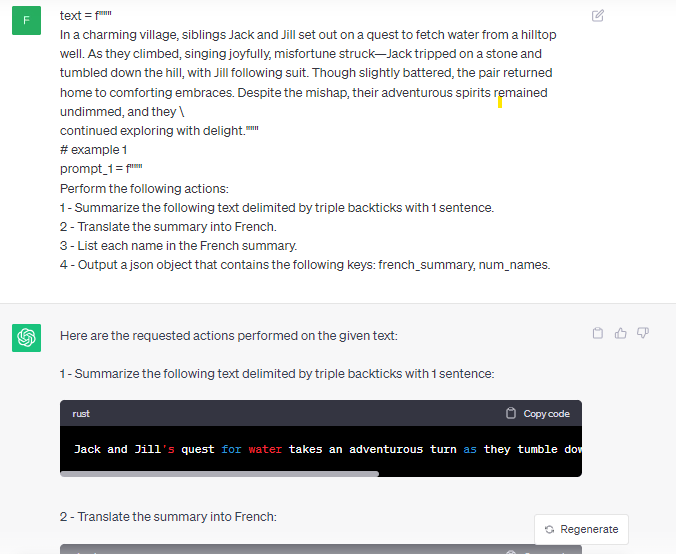The image size is (676, 554).
Task: Click the edit message pencil icon
Action: (x=598, y=16)
